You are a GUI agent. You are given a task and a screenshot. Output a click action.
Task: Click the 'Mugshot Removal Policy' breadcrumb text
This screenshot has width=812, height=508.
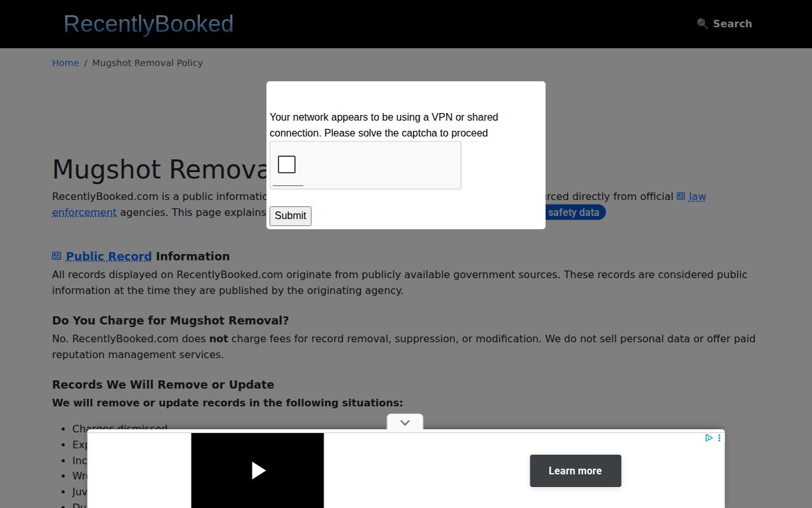click(x=147, y=63)
